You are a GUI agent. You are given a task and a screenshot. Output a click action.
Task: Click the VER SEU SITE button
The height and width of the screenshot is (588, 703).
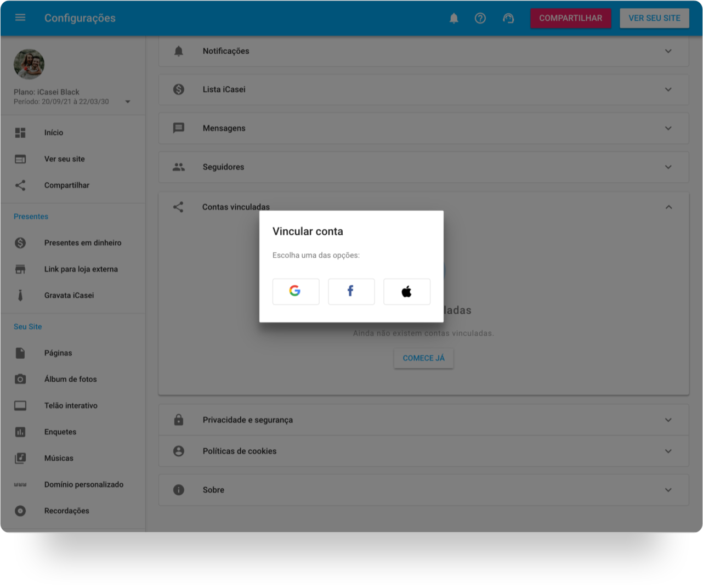click(x=654, y=18)
